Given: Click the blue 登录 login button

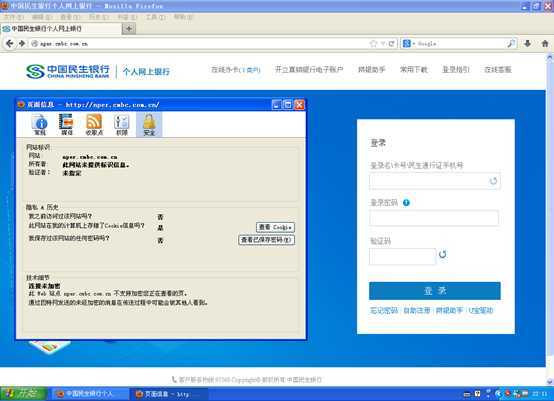Looking at the screenshot, I should coord(435,291).
